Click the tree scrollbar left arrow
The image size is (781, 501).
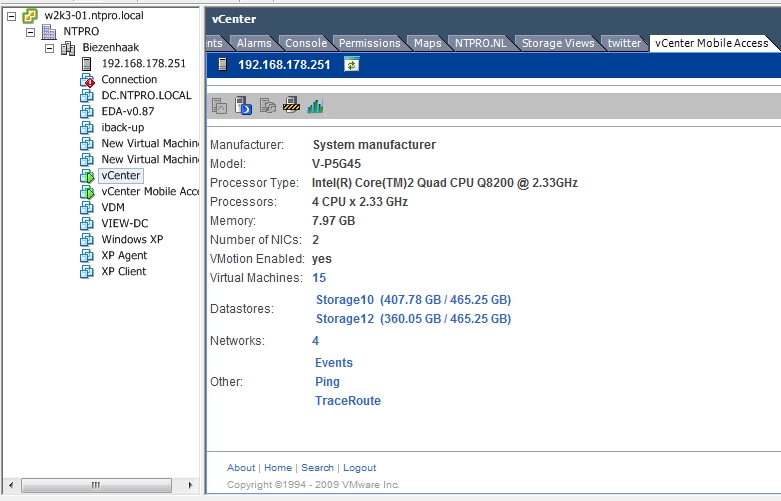pyautogui.click(x=11, y=485)
